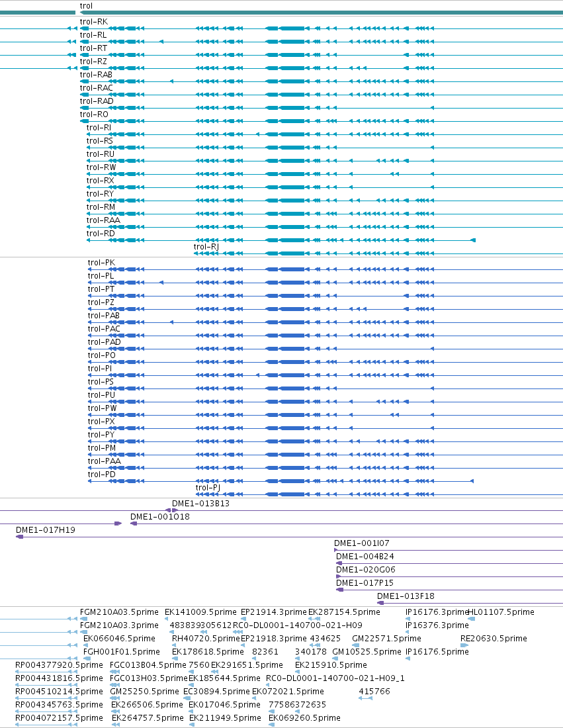
Task: Click the trol-PL CDS label
Action: 101,276
